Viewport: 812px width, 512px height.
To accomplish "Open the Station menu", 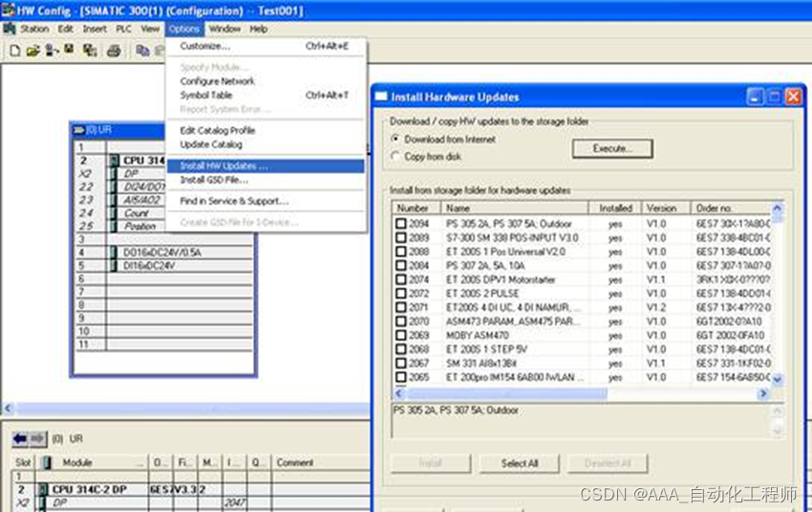I will pos(34,29).
